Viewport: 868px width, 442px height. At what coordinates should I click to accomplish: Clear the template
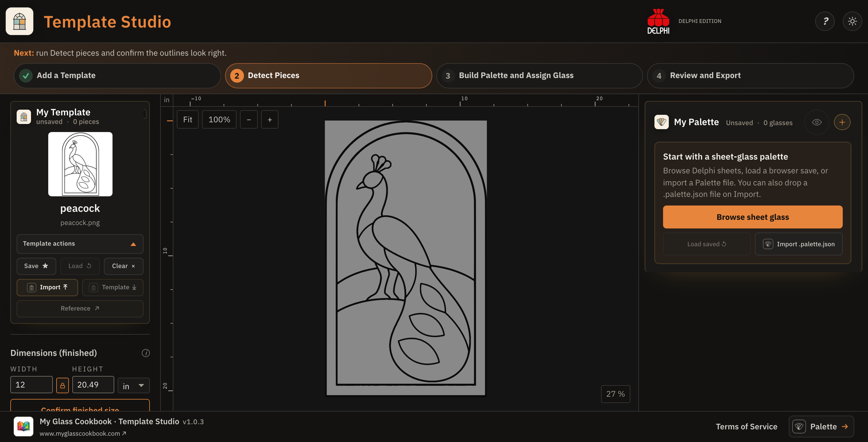click(x=124, y=266)
